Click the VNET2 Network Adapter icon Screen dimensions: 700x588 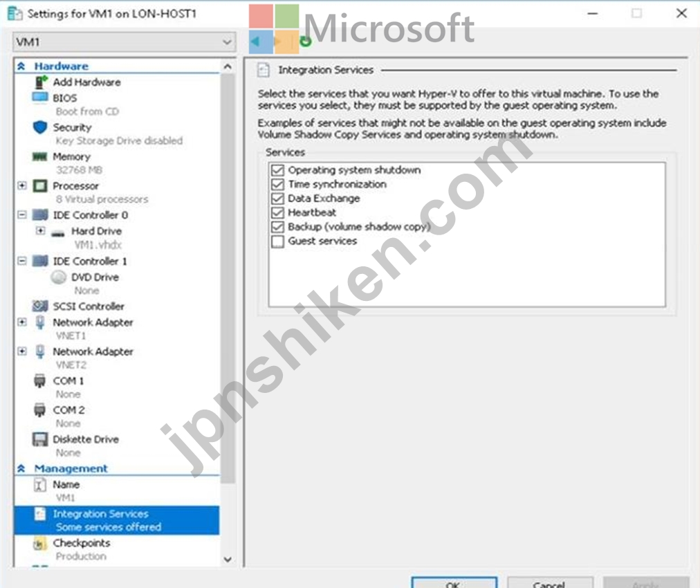coord(40,351)
